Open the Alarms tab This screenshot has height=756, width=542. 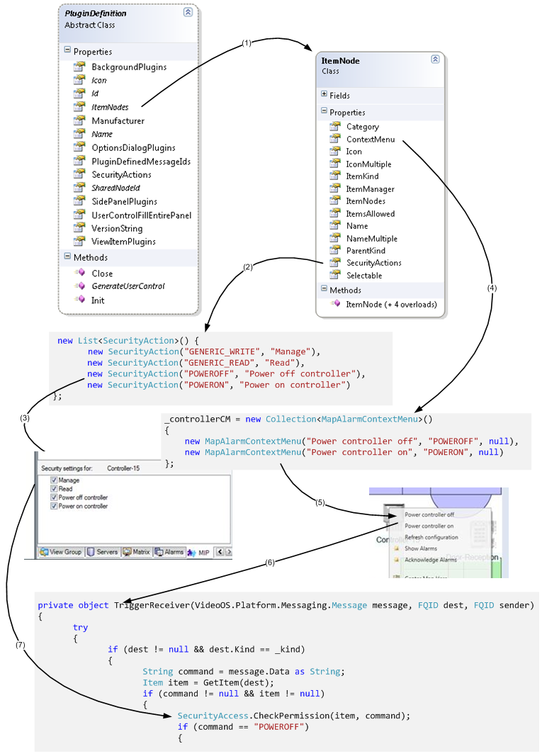tap(170, 552)
